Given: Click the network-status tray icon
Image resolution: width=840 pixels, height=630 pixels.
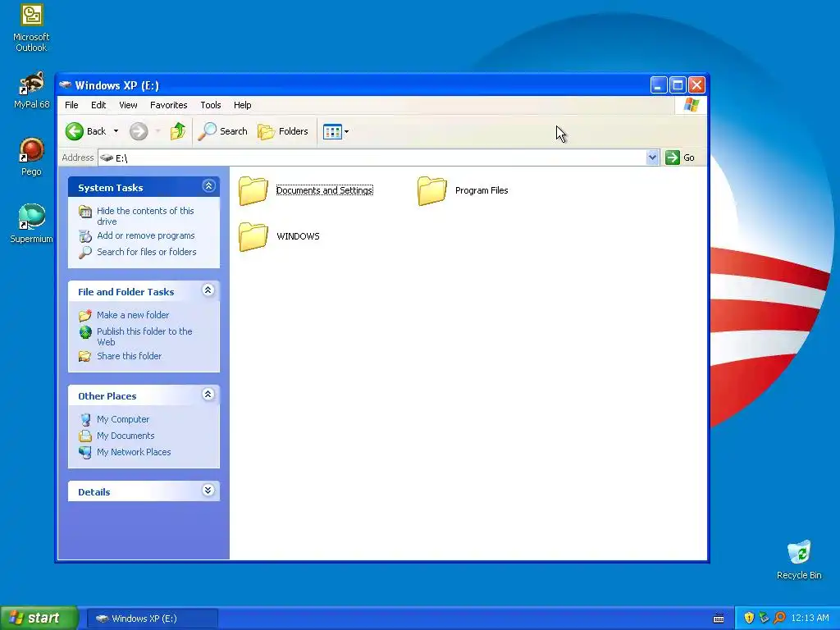Looking at the screenshot, I should 764,619.
